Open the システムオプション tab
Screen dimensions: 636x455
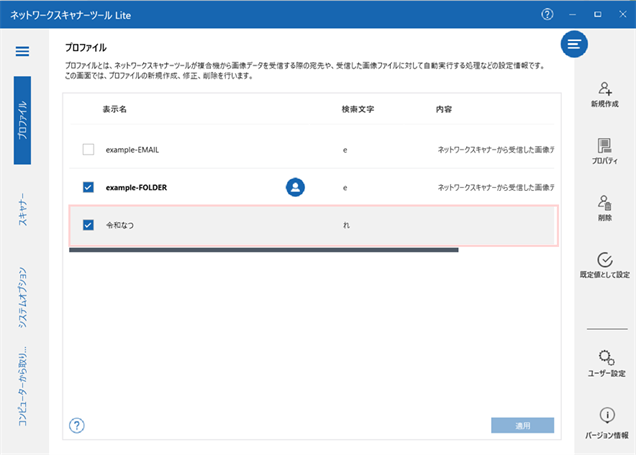[22, 298]
